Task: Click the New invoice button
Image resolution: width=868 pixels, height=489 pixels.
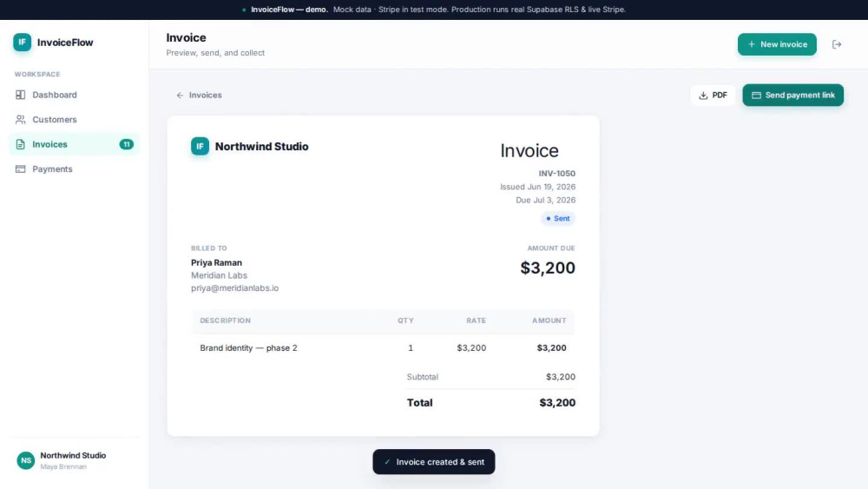Action: (777, 44)
